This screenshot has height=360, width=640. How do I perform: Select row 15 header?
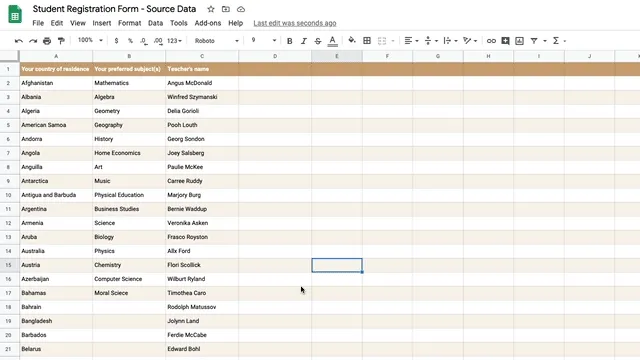point(9,265)
